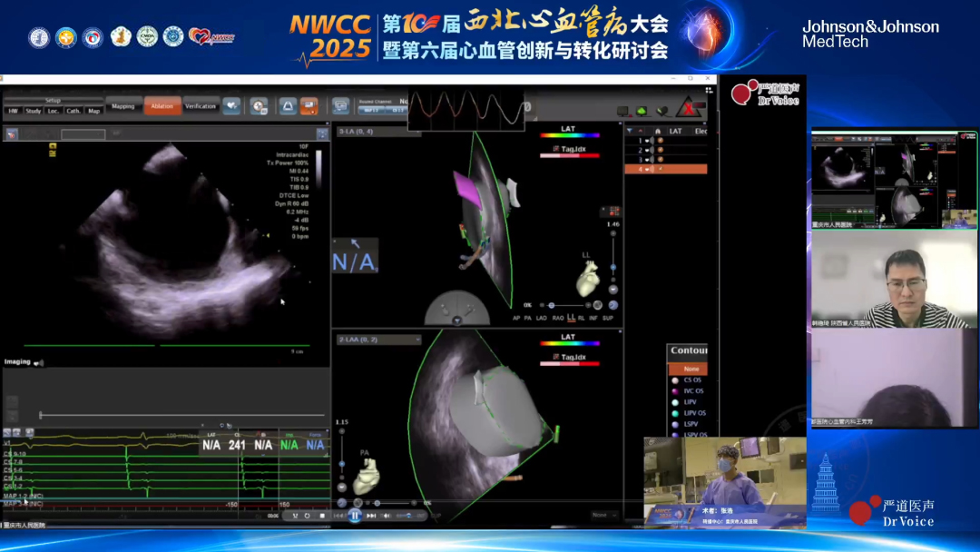This screenshot has height=552, width=980.
Task: Open the grid layout icon near window corner
Action: click(x=709, y=90)
